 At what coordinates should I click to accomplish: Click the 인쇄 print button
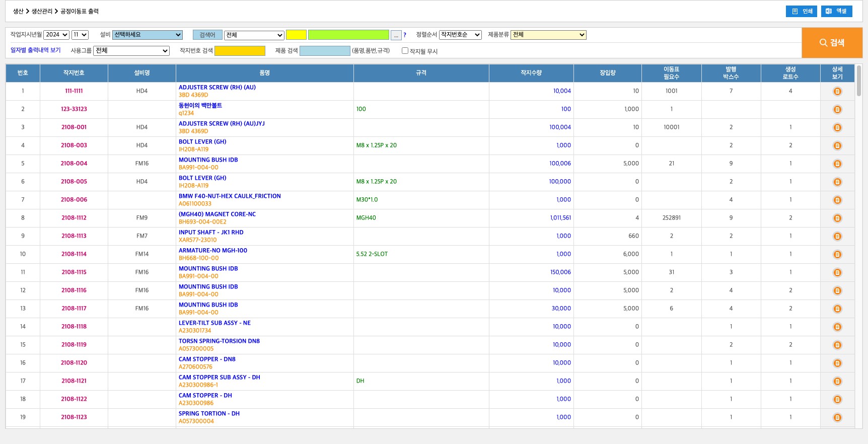(802, 11)
